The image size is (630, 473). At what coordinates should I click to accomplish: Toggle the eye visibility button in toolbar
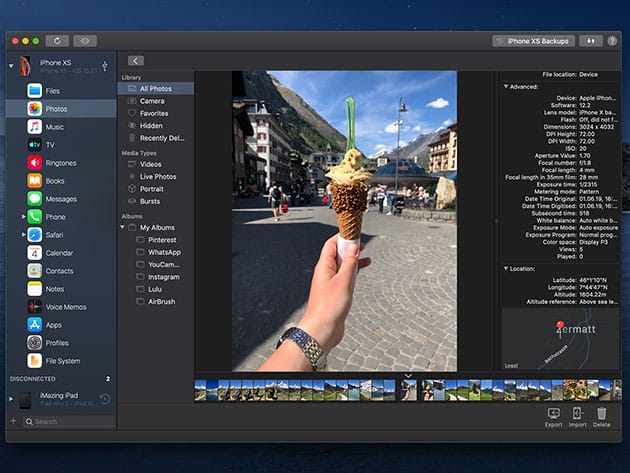[86, 41]
